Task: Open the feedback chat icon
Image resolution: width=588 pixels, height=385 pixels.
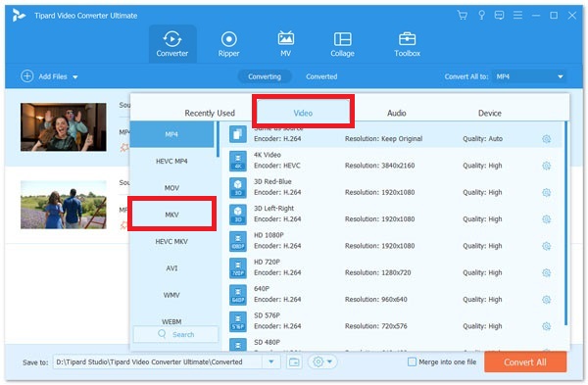Action: tap(499, 16)
